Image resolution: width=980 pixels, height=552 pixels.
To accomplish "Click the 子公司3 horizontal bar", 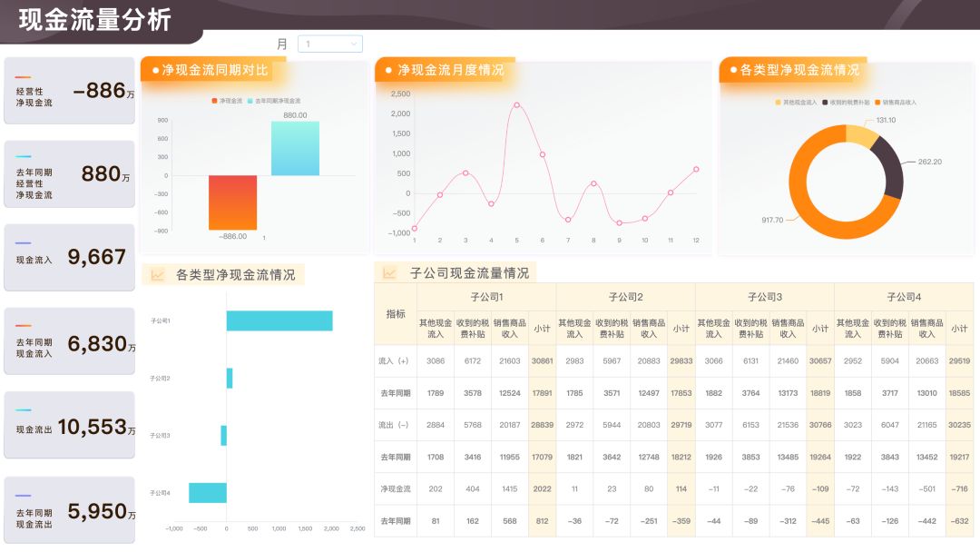I will [x=224, y=435].
